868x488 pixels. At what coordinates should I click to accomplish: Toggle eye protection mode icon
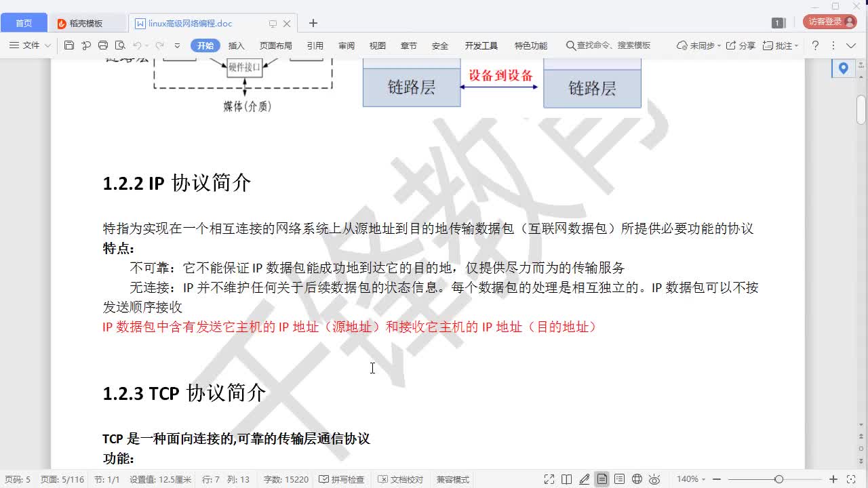[654, 479]
